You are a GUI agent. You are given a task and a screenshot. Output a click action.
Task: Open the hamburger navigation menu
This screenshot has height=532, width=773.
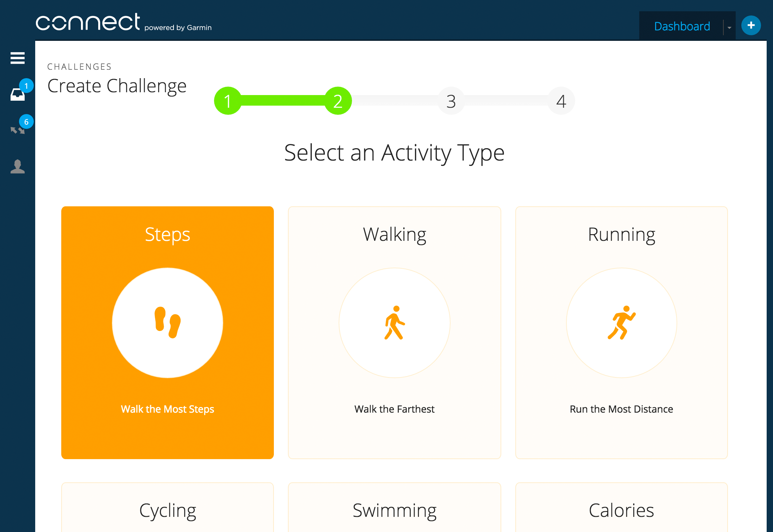coord(18,58)
